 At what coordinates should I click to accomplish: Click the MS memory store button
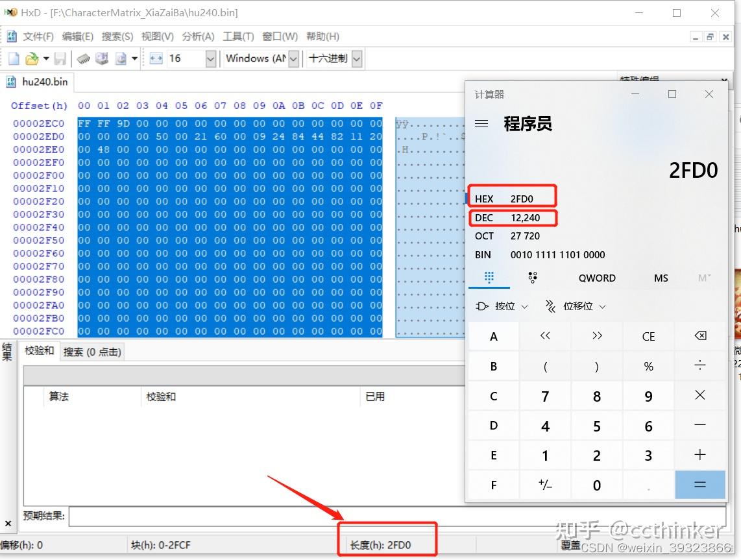(x=661, y=278)
